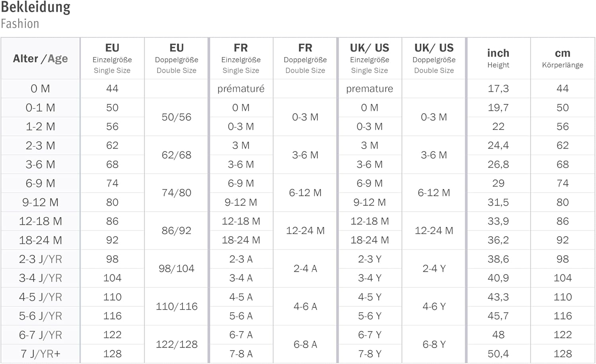596x364 pixels.
Task: Select the '7 J/YR+' age row label
Action: [x=40, y=354]
